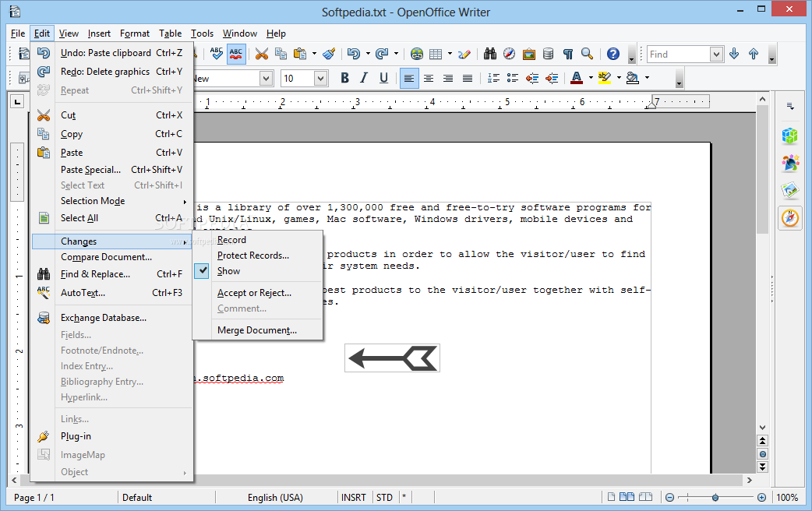Open the Undo history dropdown arrow
Viewport: 812px width, 511px height.
(368, 54)
